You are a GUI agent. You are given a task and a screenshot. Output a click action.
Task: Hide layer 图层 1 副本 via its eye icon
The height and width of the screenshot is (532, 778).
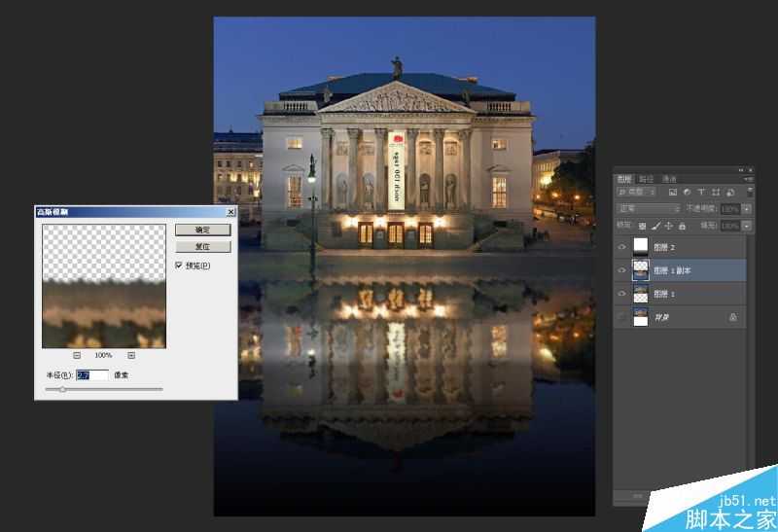click(x=622, y=270)
